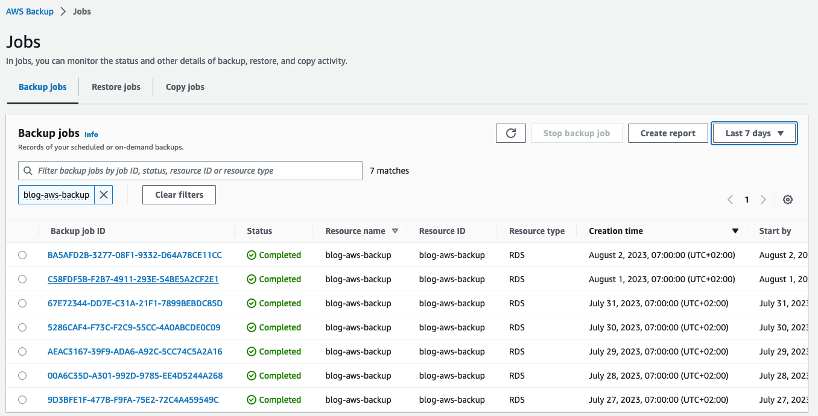Click the search magnifier icon in filter

pyautogui.click(x=29, y=171)
